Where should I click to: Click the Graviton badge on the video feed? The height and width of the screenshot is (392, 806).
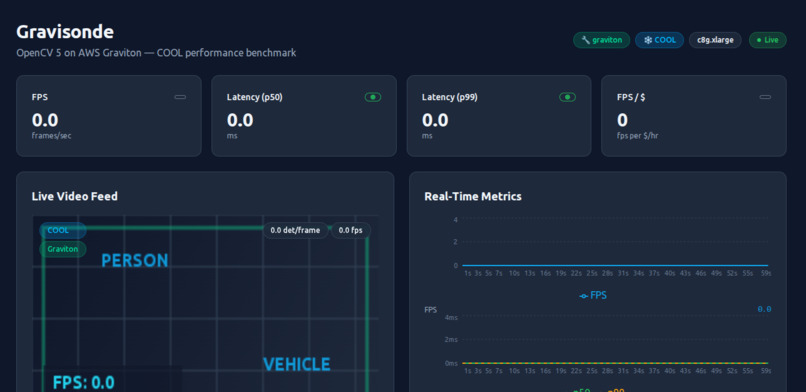(63, 249)
